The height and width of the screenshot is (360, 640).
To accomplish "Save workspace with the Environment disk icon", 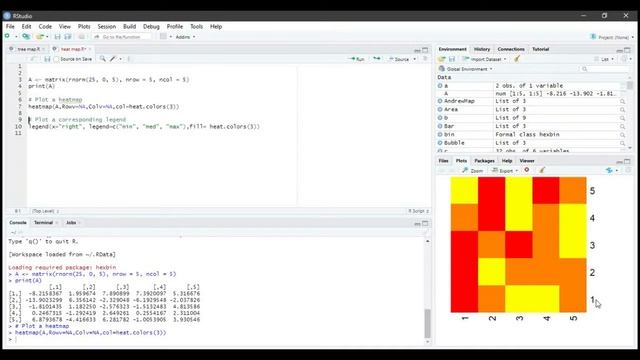I will coord(452,59).
